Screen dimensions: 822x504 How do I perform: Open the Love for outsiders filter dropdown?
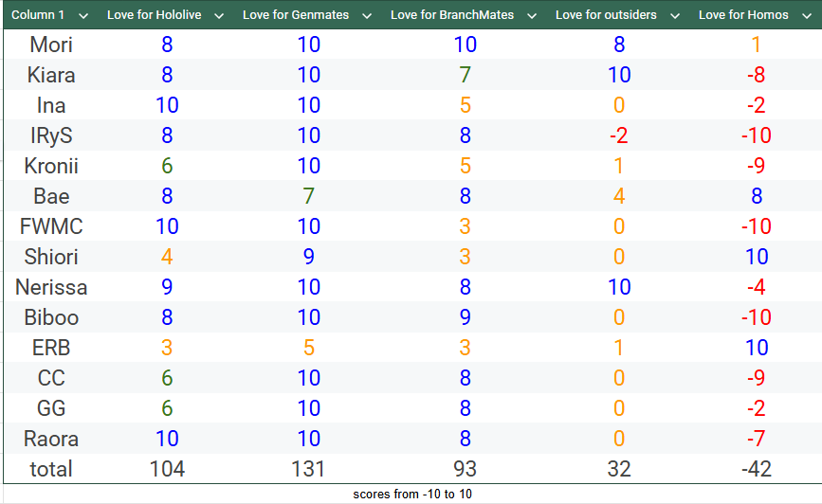pyautogui.click(x=675, y=16)
